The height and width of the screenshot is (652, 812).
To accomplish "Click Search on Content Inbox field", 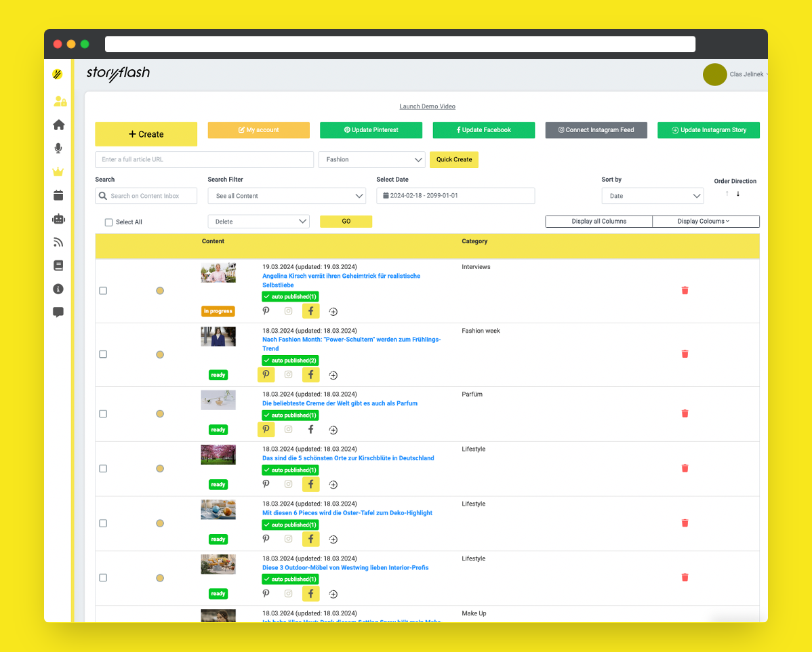I will tap(146, 196).
